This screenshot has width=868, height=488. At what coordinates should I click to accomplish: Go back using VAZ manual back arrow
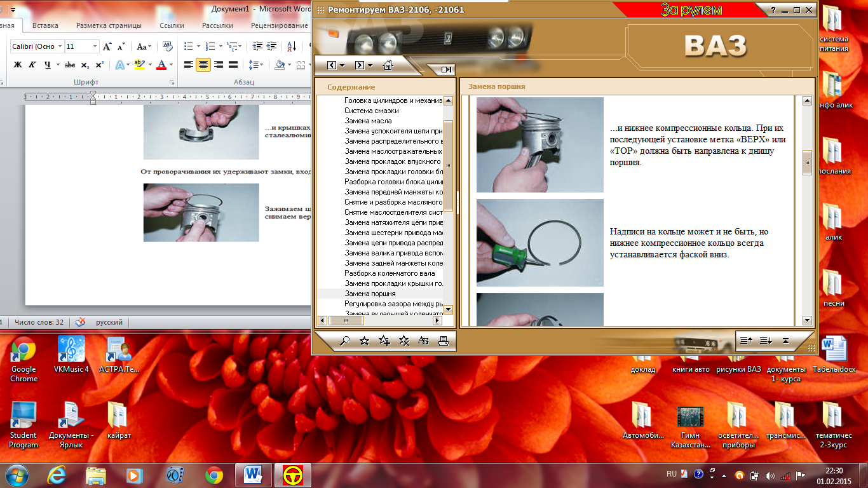(332, 65)
